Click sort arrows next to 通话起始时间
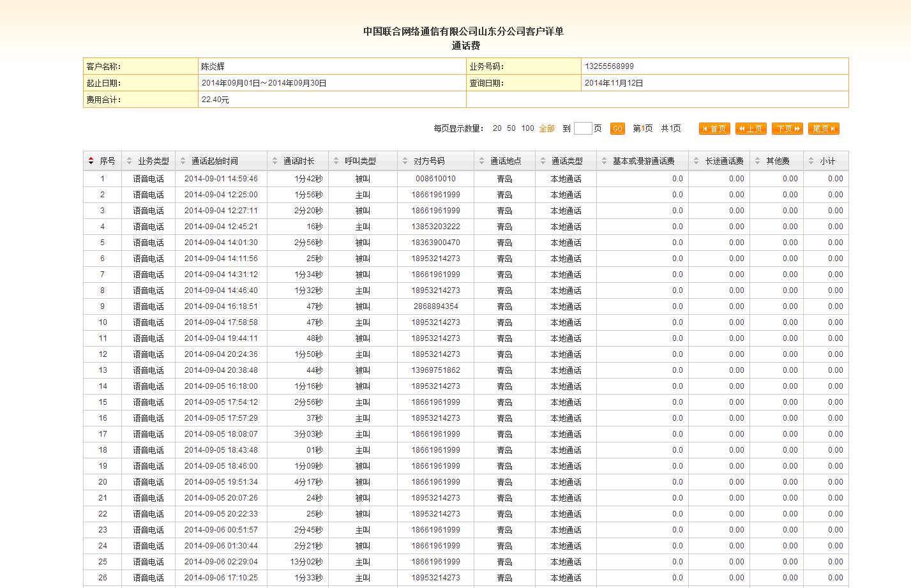911x588 pixels. pos(183,162)
